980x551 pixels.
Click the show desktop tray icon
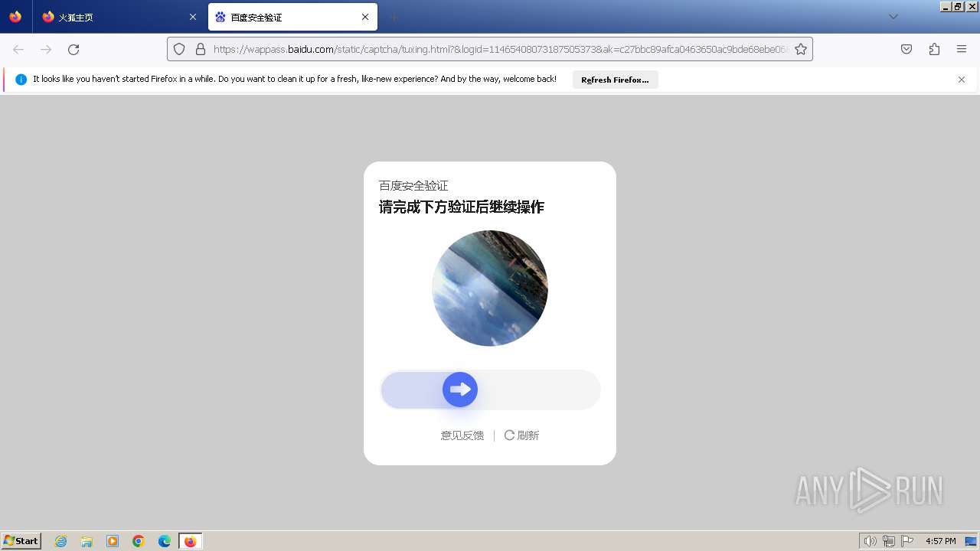[x=971, y=541]
